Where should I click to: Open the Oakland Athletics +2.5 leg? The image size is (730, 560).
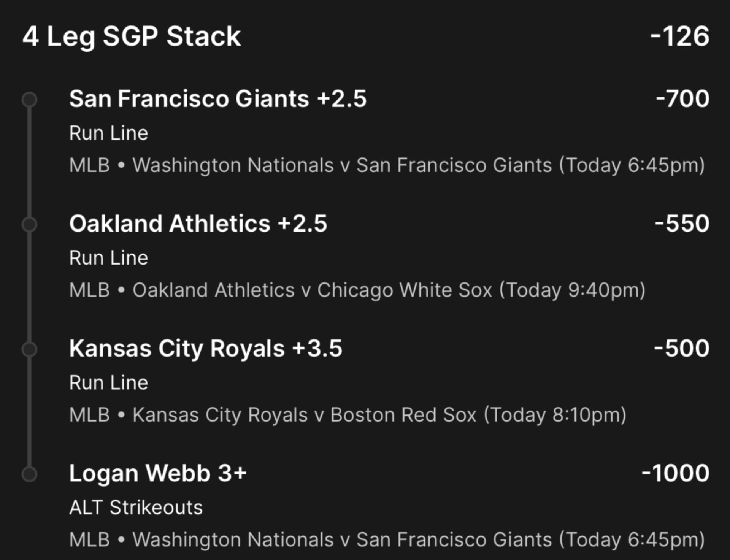198,224
